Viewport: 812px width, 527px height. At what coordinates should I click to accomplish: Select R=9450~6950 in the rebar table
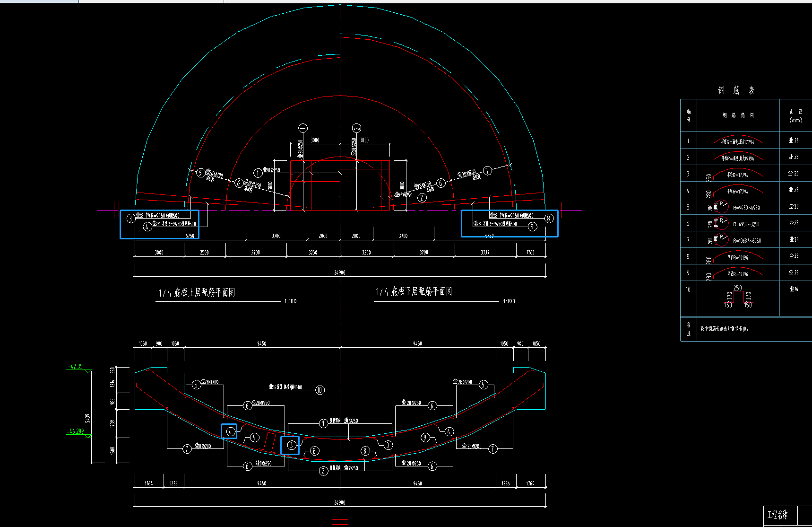(746, 208)
